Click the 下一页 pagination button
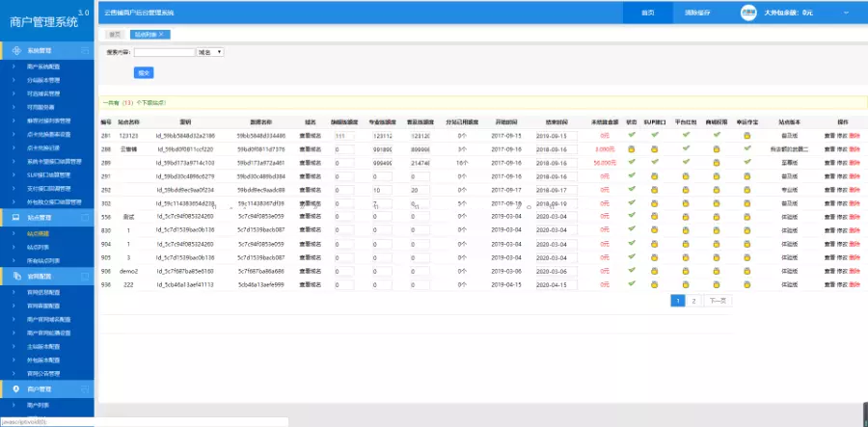 [718, 301]
